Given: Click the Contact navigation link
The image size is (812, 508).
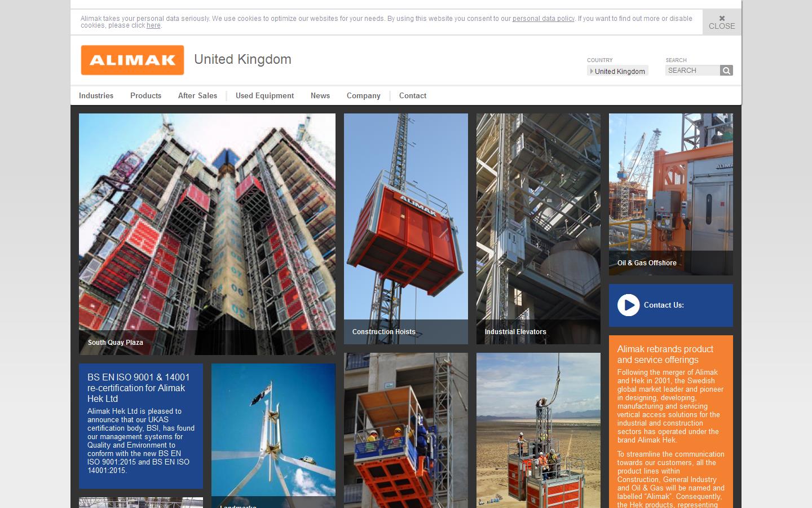Looking at the screenshot, I should coord(412,95).
